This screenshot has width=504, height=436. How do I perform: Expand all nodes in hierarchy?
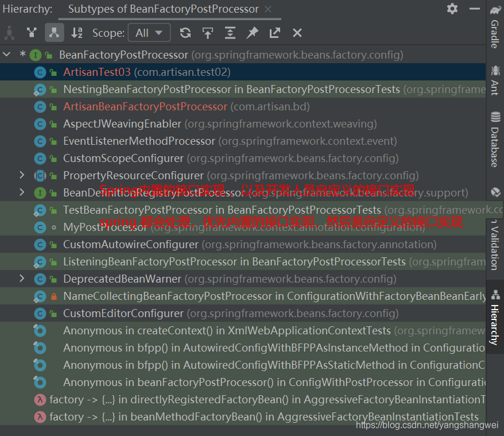pos(230,33)
